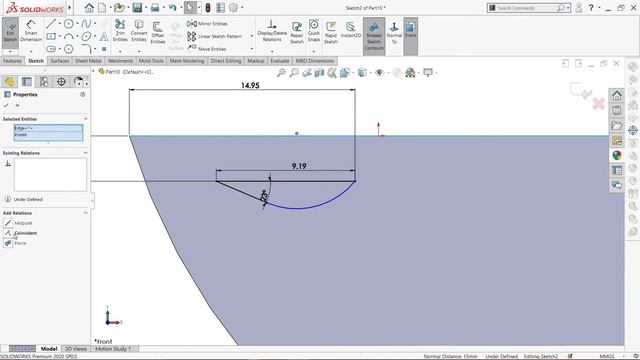Open Appearances color ball in task pane

[617, 156]
